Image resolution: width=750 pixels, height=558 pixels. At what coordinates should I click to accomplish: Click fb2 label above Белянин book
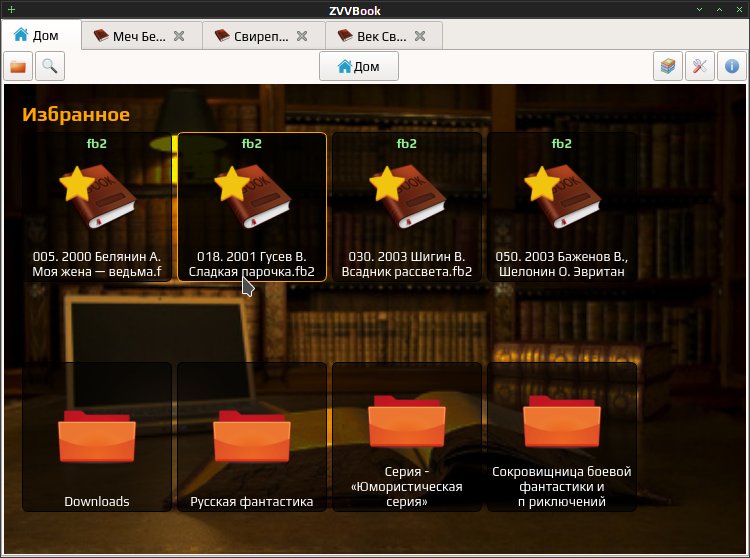coord(97,143)
